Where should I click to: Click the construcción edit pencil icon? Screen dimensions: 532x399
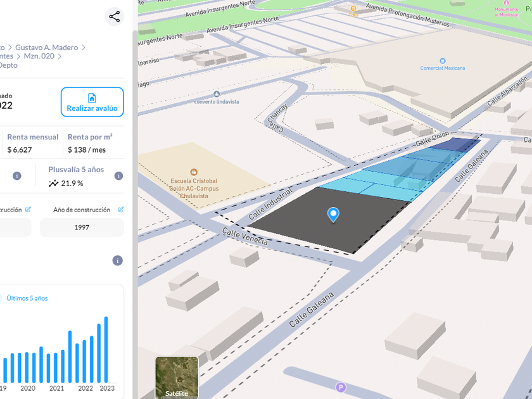(x=28, y=210)
